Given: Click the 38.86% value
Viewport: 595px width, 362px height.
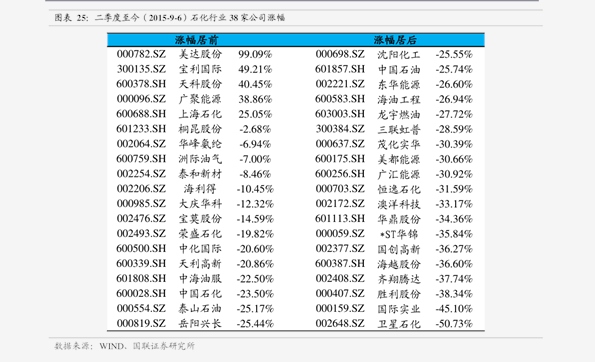Looking at the screenshot, I should click(255, 99).
